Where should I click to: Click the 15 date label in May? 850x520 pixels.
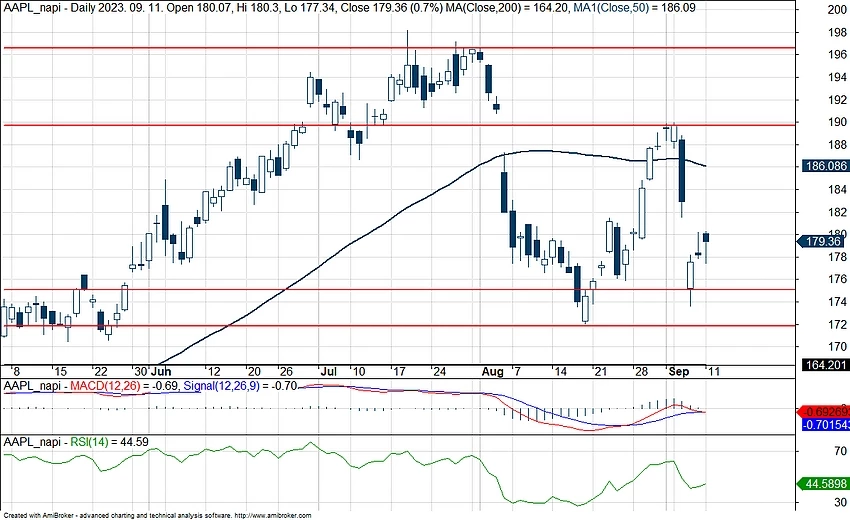point(60,371)
